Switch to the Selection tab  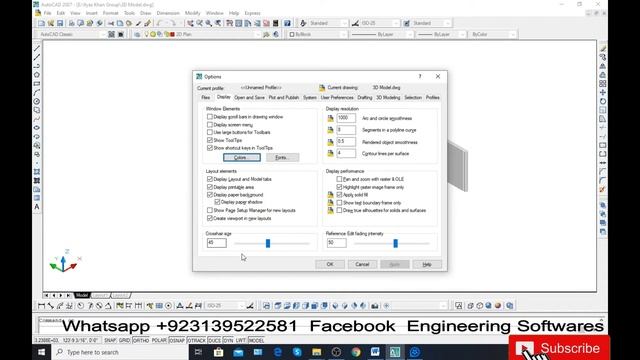pos(413,98)
